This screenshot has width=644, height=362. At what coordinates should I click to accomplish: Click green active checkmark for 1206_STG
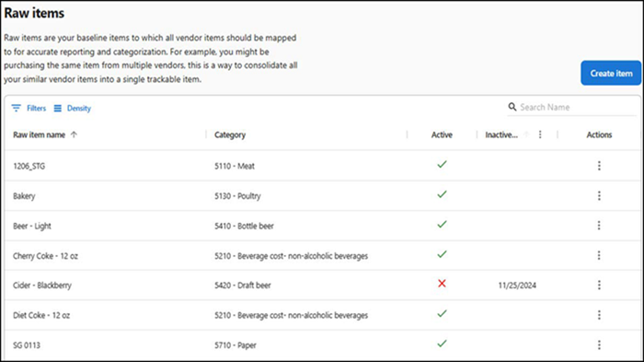(x=442, y=165)
